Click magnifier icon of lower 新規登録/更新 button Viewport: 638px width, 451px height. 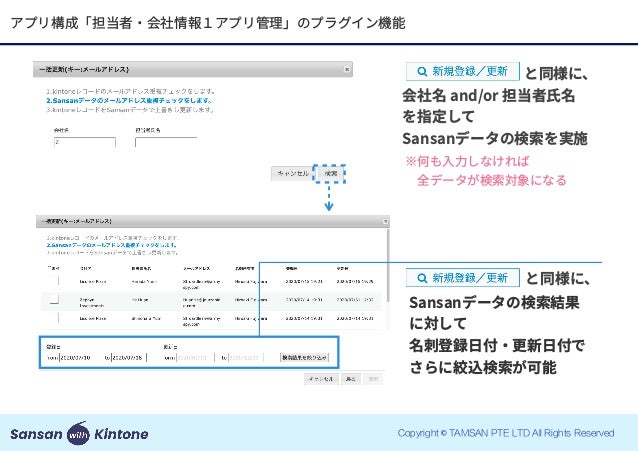(422, 278)
